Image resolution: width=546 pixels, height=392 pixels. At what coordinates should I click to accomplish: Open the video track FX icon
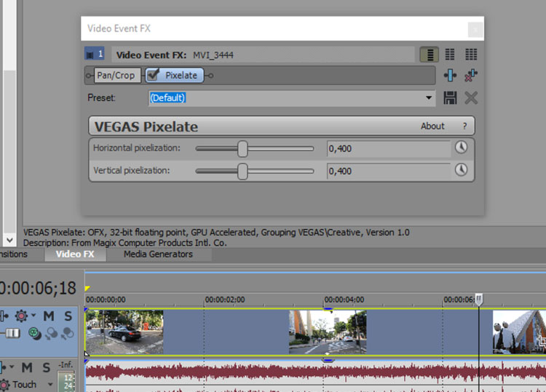click(x=4, y=316)
